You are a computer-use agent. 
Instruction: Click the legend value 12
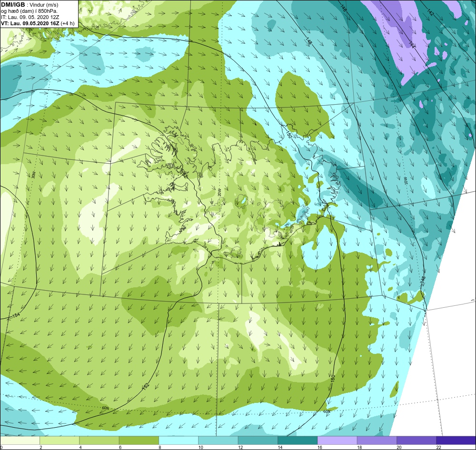(x=240, y=447)
